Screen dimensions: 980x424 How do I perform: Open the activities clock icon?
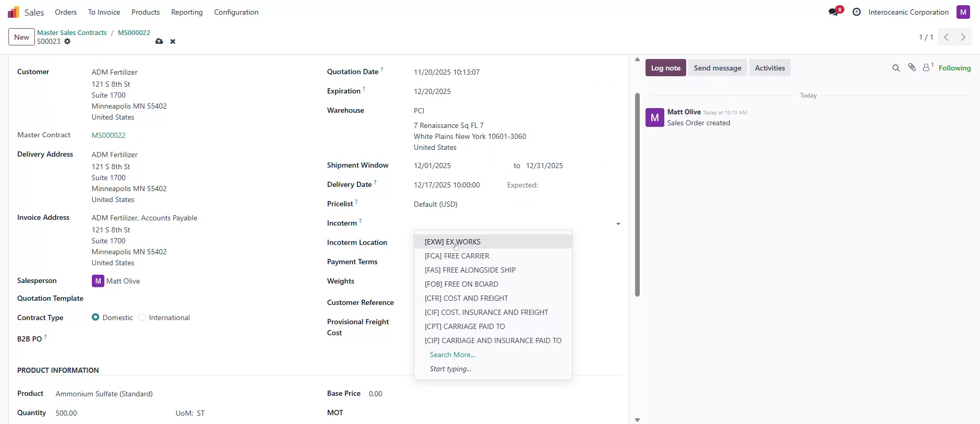coord(856,12)
